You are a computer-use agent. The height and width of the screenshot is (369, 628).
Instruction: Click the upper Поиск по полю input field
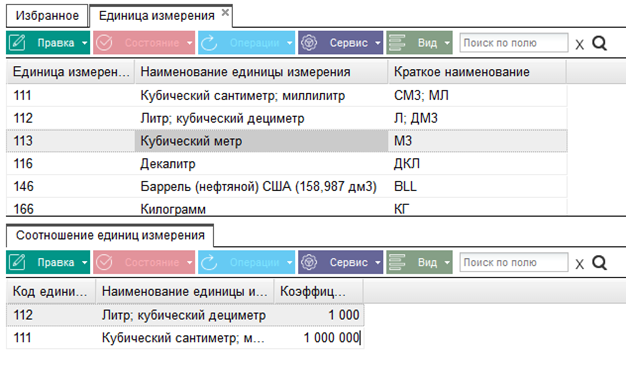(513, 42)
